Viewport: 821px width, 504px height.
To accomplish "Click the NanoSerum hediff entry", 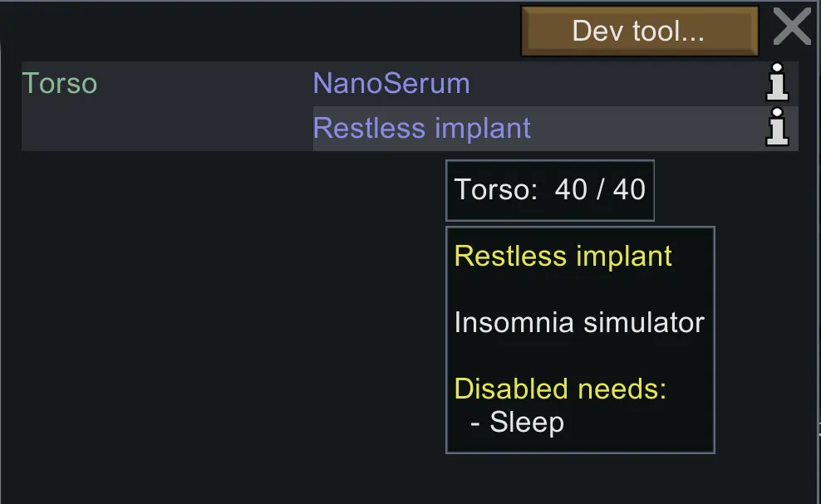I will point(391,84).
